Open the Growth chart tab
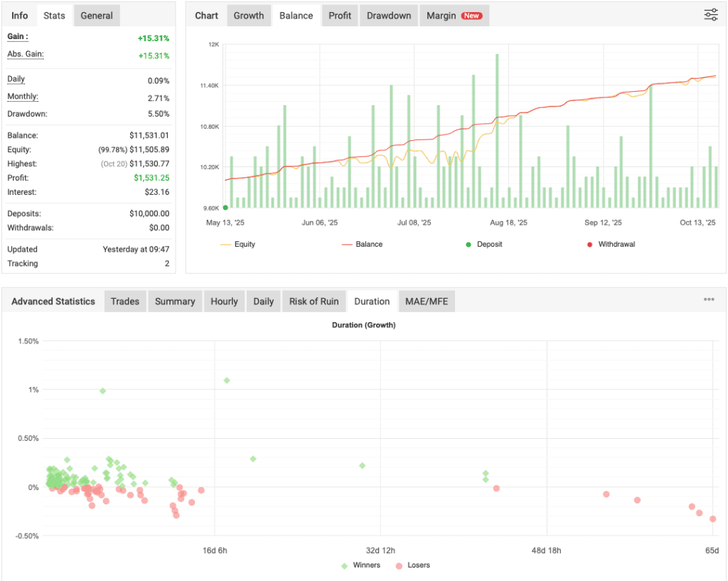 [249, 15]
